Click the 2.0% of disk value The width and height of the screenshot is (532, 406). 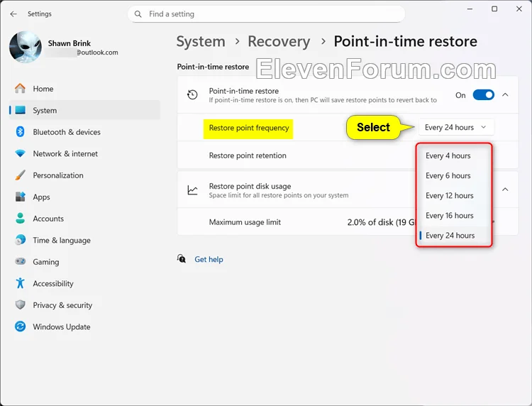pyautogui.click(x=381, y=222)
